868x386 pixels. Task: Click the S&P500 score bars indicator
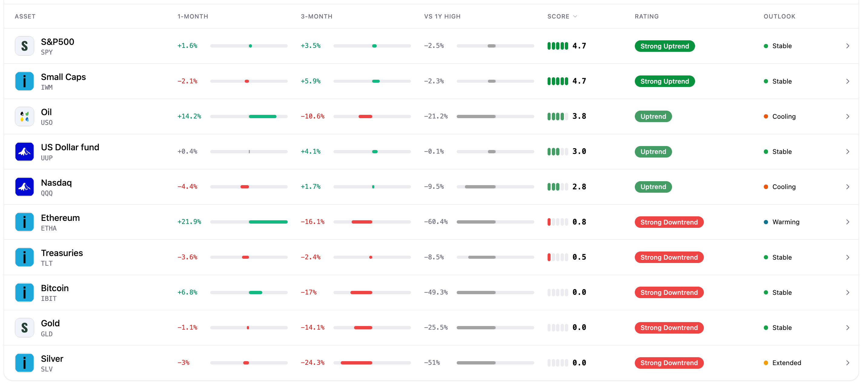point(558,46)
